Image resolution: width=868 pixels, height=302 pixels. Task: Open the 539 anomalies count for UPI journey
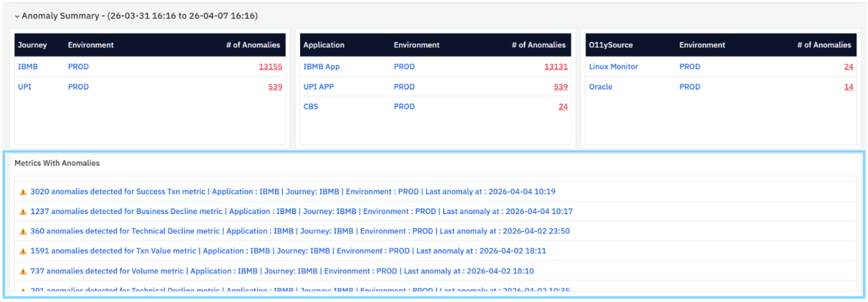click(x=275, y=87)
